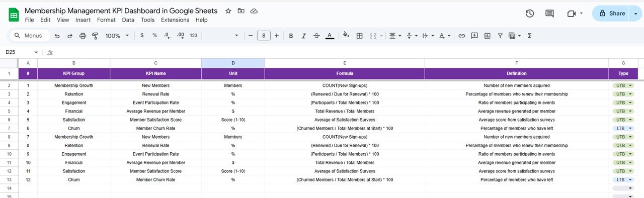Insert a chart
Image resolution: width=644 pixels, height=198 pixels.
pos(487,36)
